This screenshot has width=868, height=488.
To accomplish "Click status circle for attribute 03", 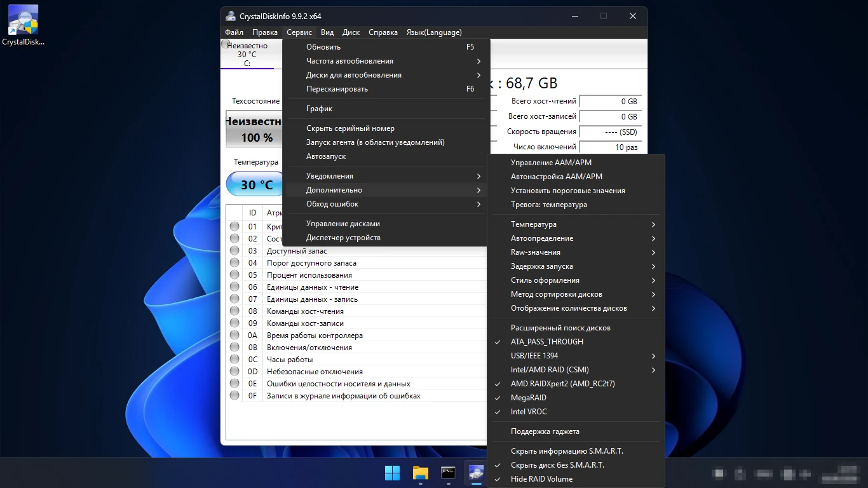I will pyautogui.click(x=234, y=251).
